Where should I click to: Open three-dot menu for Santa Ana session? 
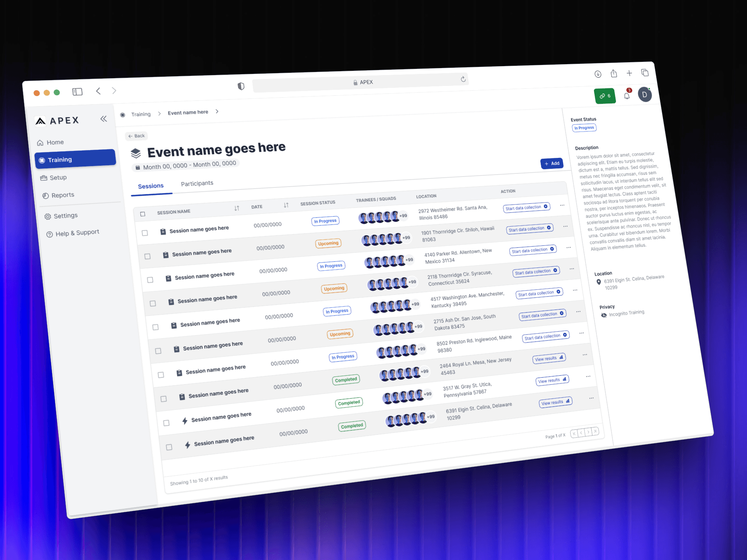[562, 205]
